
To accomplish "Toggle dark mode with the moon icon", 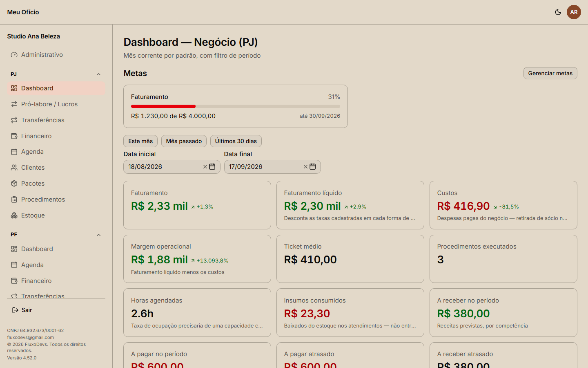I will [x=558, y=12].
